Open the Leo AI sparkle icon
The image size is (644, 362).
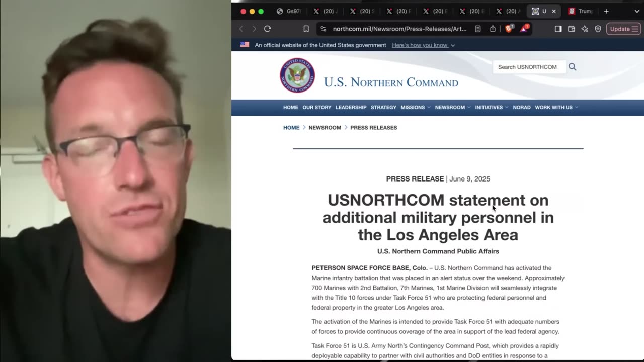point(585,29)
